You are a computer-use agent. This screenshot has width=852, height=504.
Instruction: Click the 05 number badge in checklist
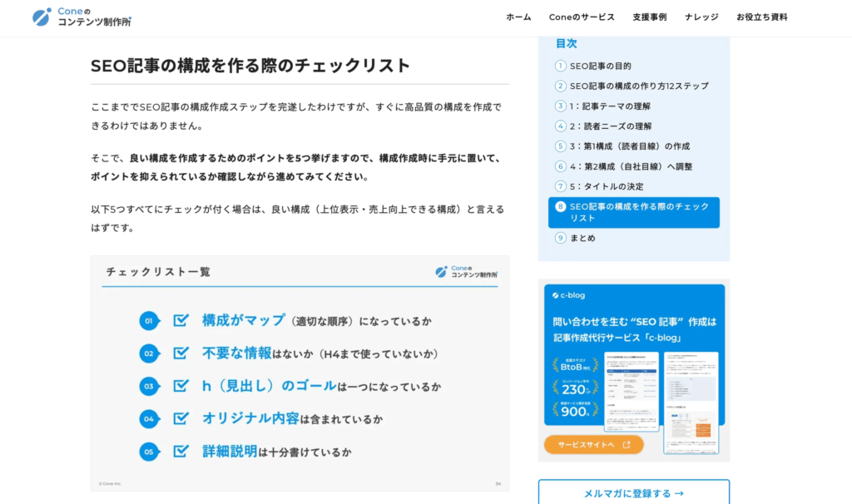[x=149, y=452]
